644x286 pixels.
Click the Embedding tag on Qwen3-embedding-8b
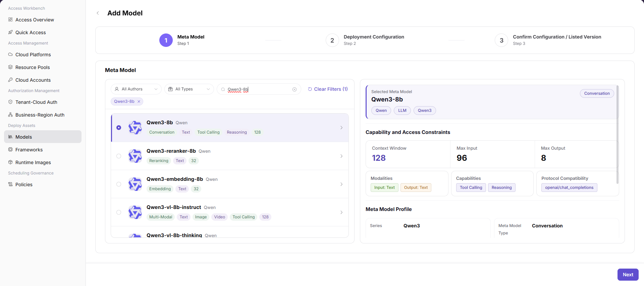pyautogui.click(x=160, y=189)
